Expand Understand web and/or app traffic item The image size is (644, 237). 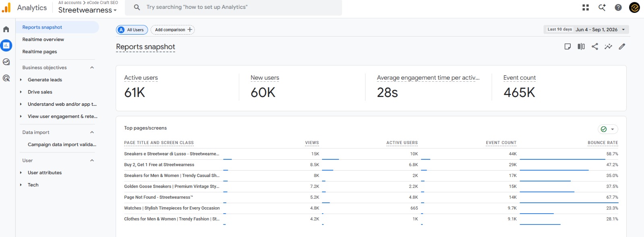21,104
